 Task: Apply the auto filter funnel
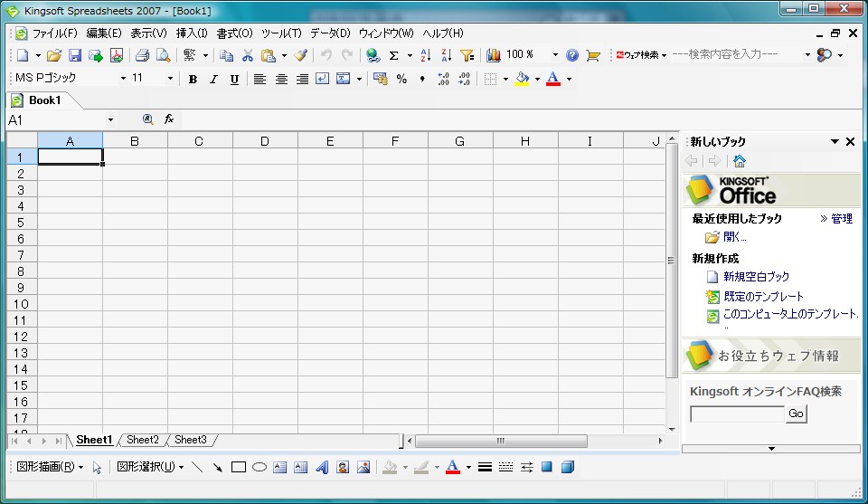(467, 55)
